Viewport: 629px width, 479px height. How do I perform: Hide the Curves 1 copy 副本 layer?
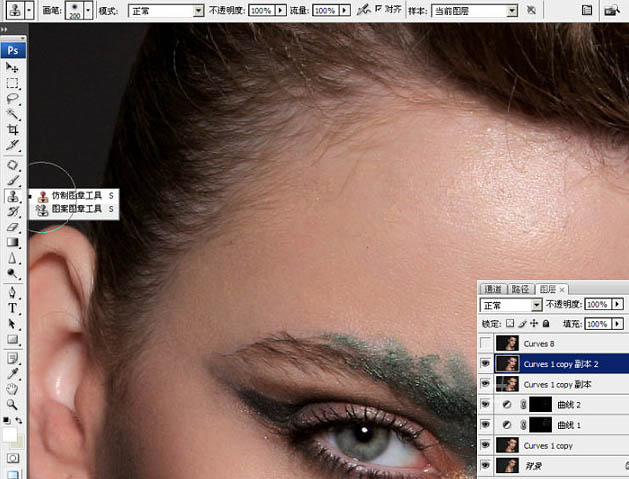[x=485, y=384]
